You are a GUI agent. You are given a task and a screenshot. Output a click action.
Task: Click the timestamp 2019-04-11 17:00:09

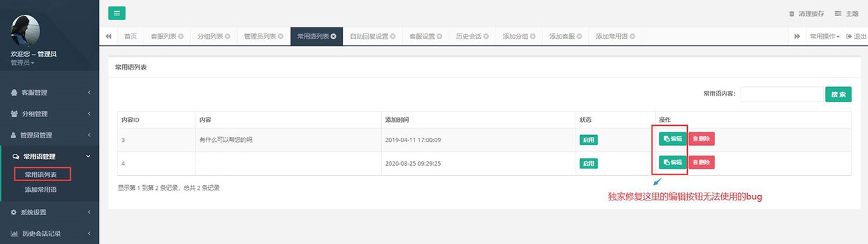pos(413,140)
